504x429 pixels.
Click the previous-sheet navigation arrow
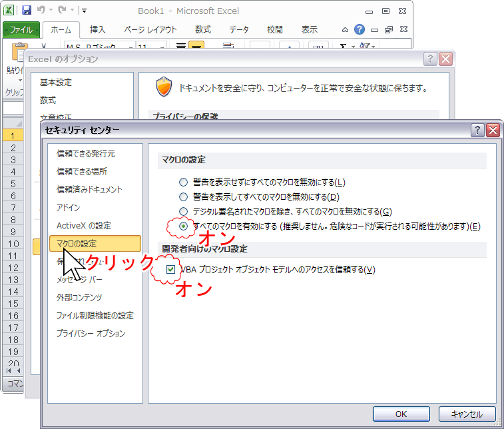pyautogui.click(x=19, y=371)
